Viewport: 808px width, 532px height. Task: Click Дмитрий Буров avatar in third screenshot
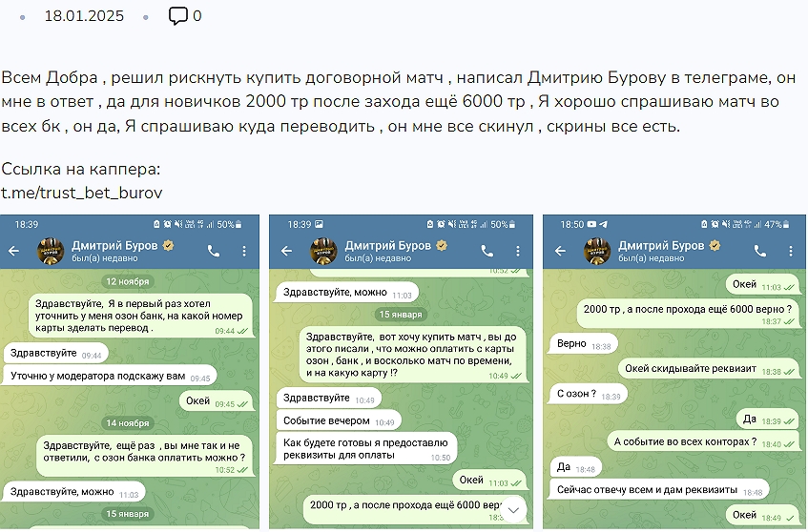coord(597,251)
